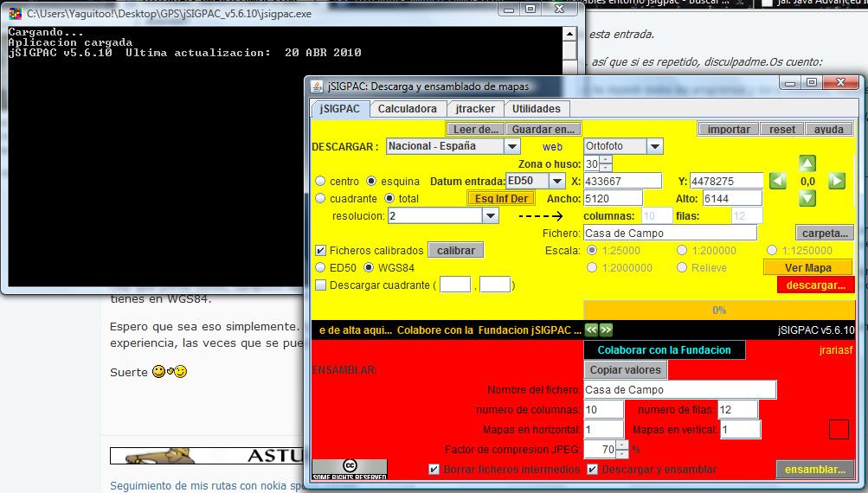Click the jSIGPAC Java window title icon
This screenshot has height=493, width=868.
point(317,86)
